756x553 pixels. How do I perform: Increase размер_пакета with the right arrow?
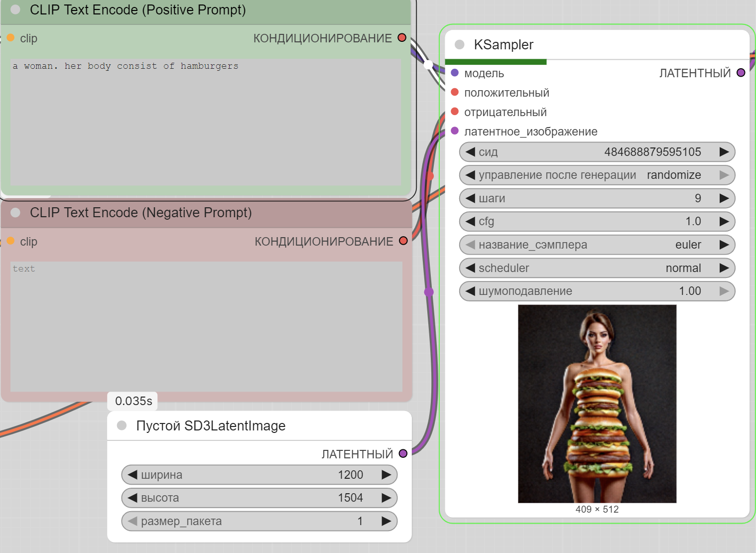point(386,521)
